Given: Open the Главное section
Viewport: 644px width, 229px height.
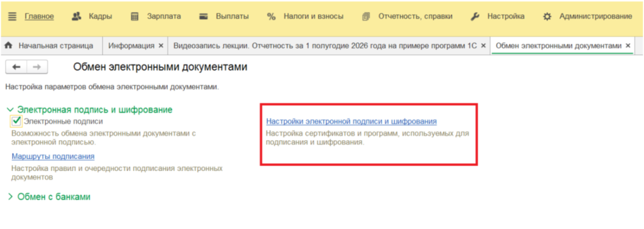Looking at the screenshot, I should [x=39, y=16].
